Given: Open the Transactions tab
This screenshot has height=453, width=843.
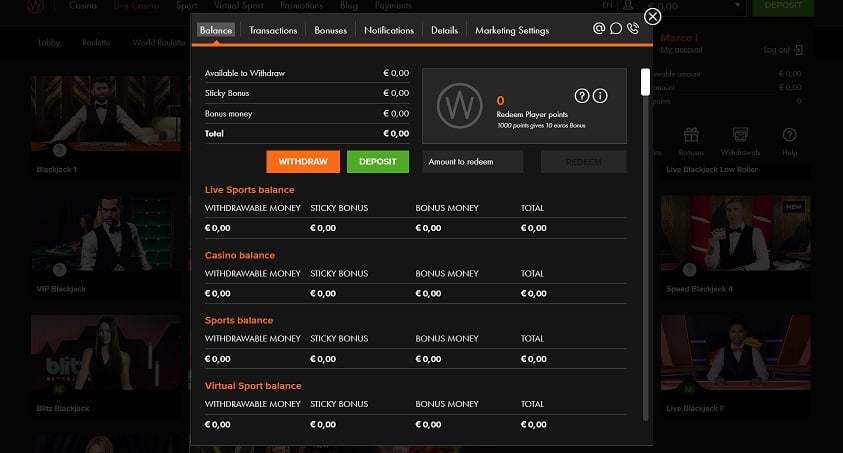Looking at the screenshot, I should coord(273,31).
